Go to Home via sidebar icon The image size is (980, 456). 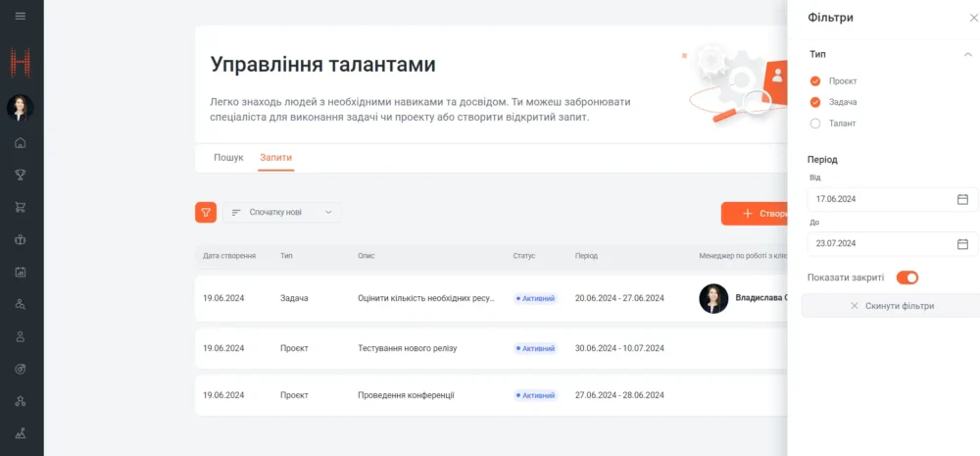(x=21, y=143)
